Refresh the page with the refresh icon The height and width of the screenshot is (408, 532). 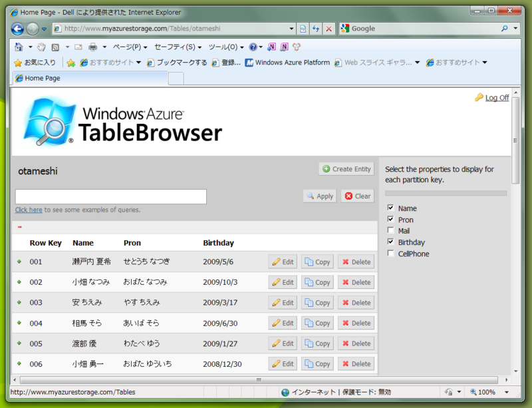click(x=316, y=29)
